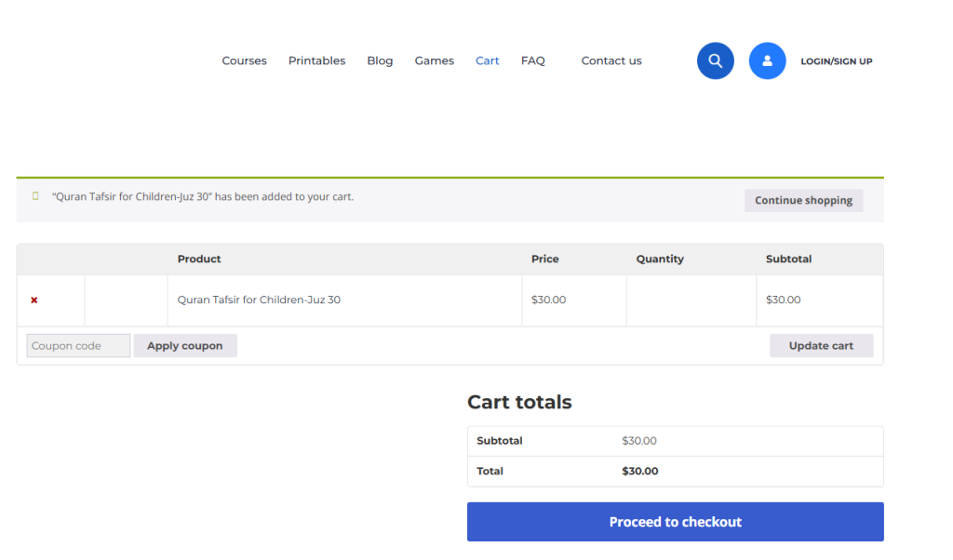
Task: Click the LOGIN/SIGN UP link
Action: [x=836, y=61]
